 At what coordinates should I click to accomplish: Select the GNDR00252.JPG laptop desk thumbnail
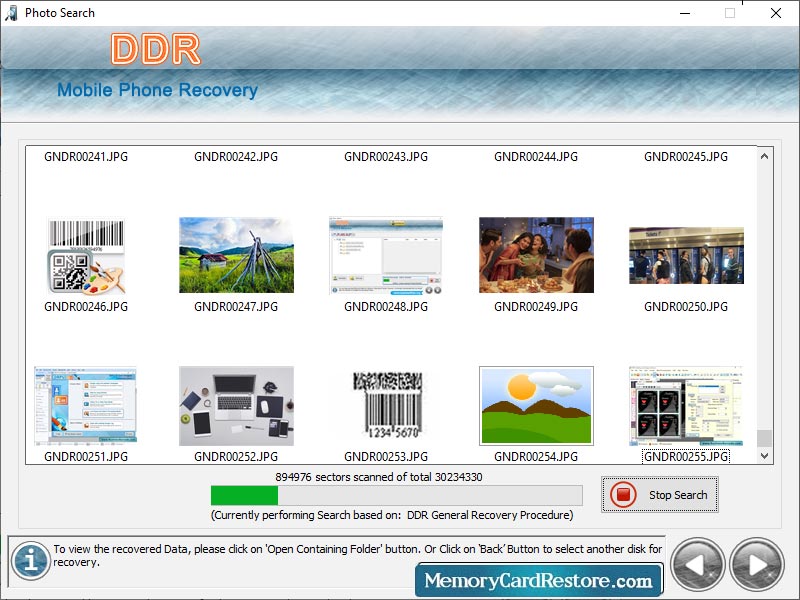pyautogui.click(x=236, y=406)
